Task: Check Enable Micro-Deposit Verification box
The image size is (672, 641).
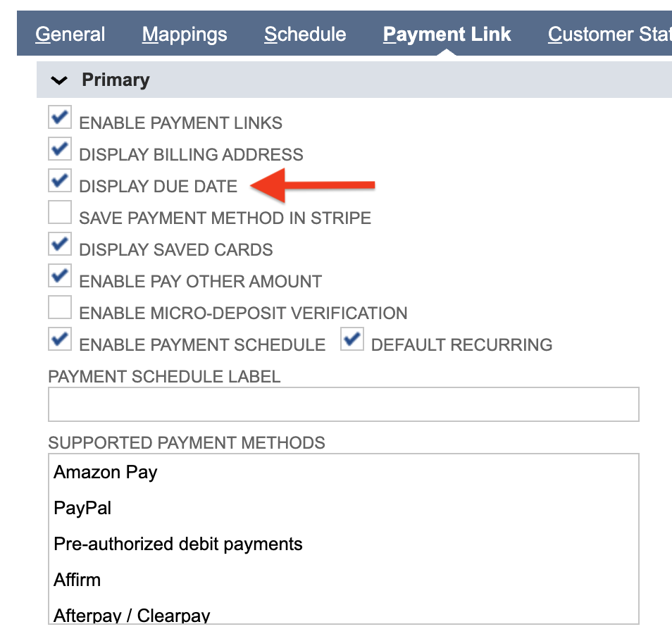Action: coord(60,308)
